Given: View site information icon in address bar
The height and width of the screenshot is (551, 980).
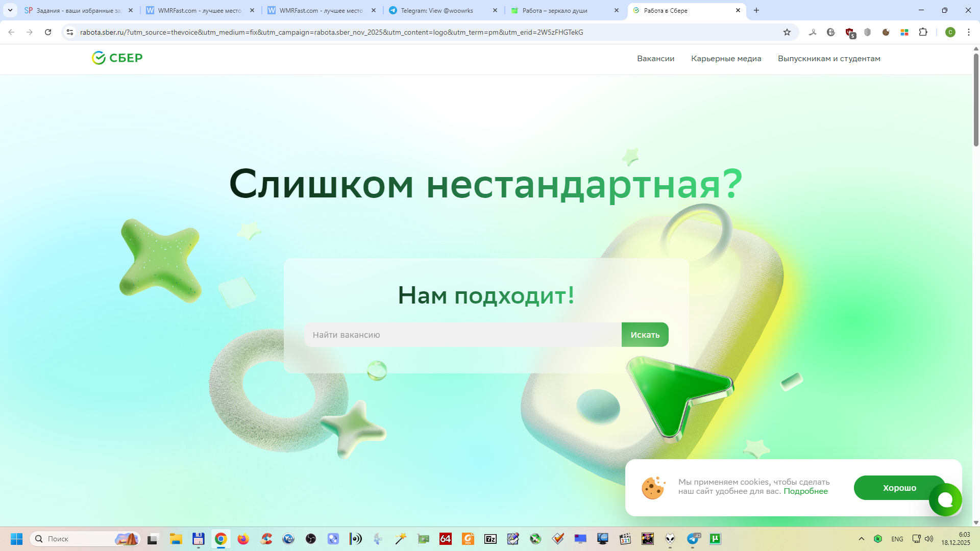Looking at the screenshot, I should [x=70, y=32].
